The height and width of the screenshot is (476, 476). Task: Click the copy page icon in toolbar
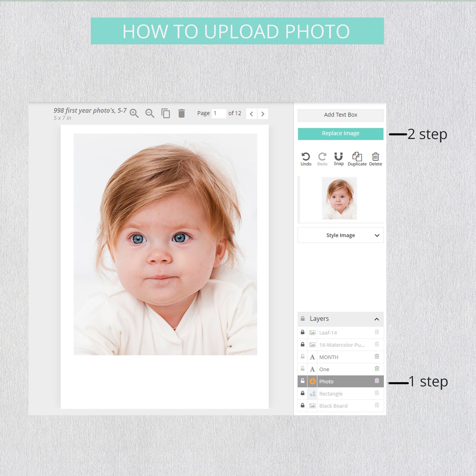[166, 113]
